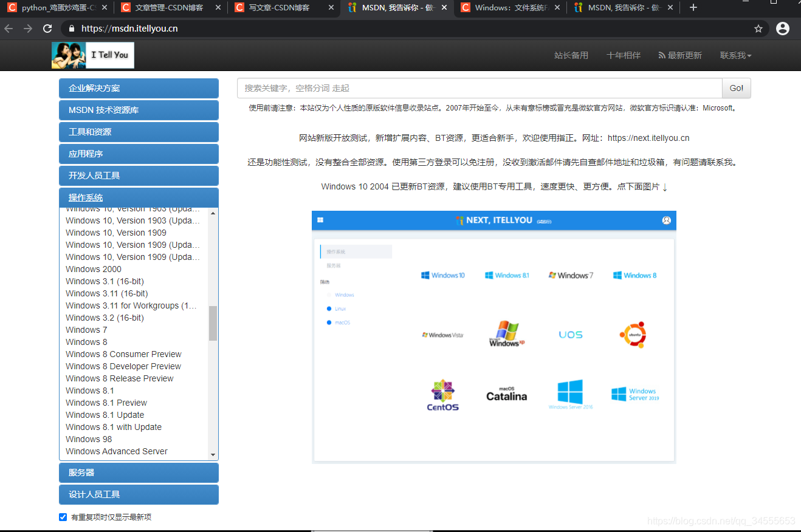Image resolution: width=801 pixels, height=532 pixels.
Task: Expand MSDN 技术资源库 category
Action: click(x=139, y=110)
